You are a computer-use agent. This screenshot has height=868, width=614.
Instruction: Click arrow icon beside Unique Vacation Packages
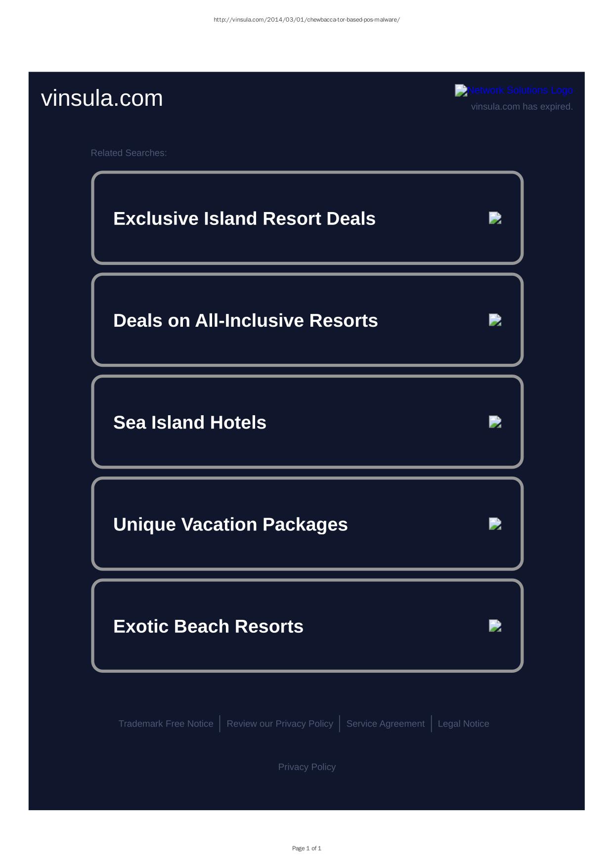pyautogui.click(x=495, y=524)
